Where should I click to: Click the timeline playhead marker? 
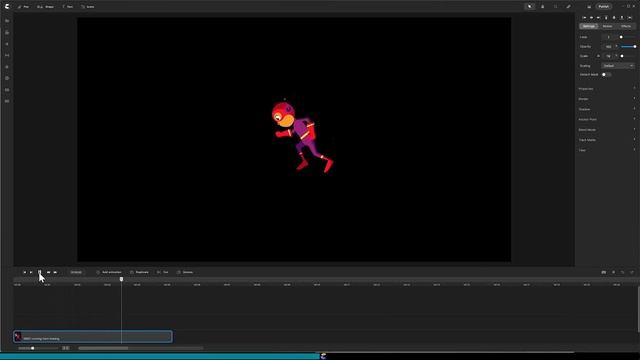click(x=121, y=279)
